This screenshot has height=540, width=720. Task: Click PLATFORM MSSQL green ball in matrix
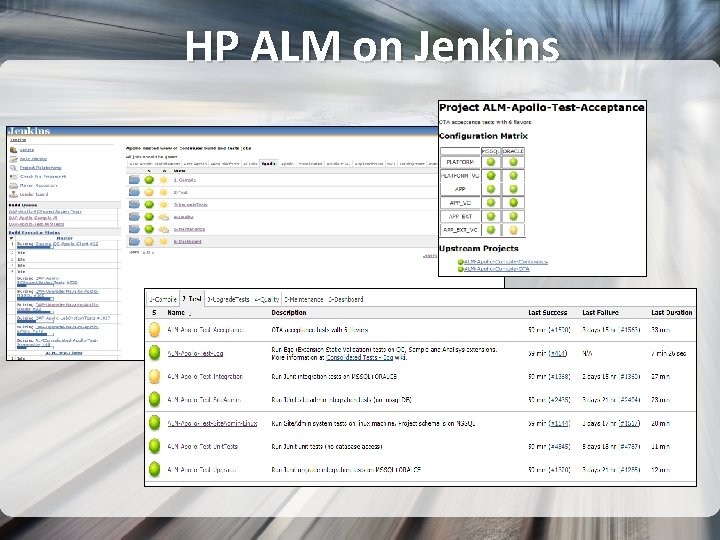click(491, 162)
